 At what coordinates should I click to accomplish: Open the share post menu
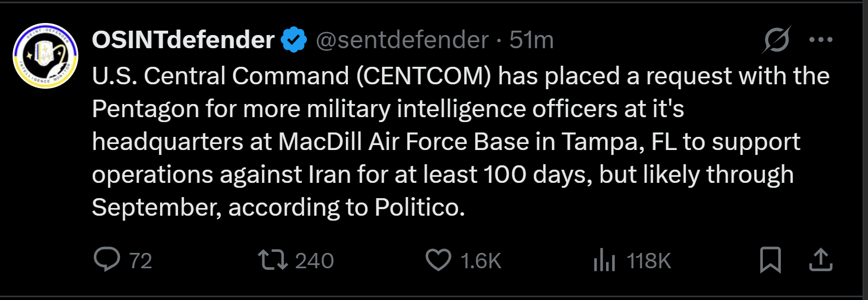(x=820, y=260)
